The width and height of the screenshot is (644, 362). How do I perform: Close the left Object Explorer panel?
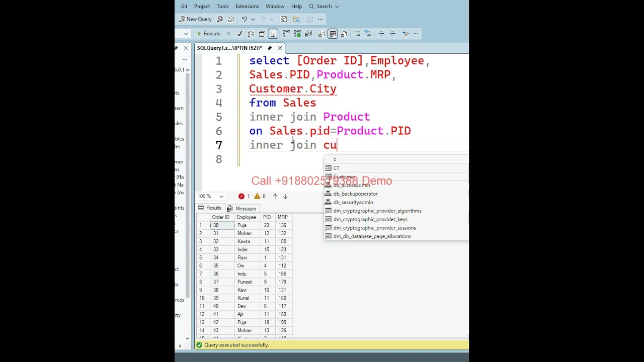tap(186, 48)
